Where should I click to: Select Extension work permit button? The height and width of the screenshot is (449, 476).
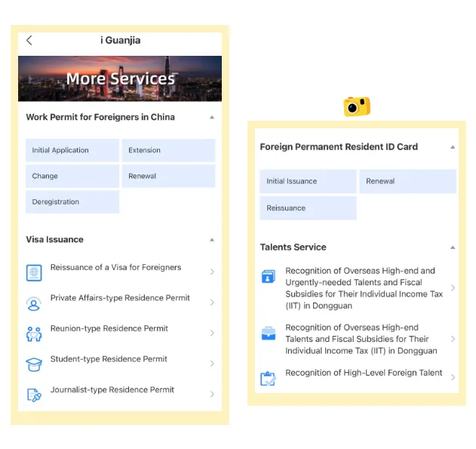(168, 150)
